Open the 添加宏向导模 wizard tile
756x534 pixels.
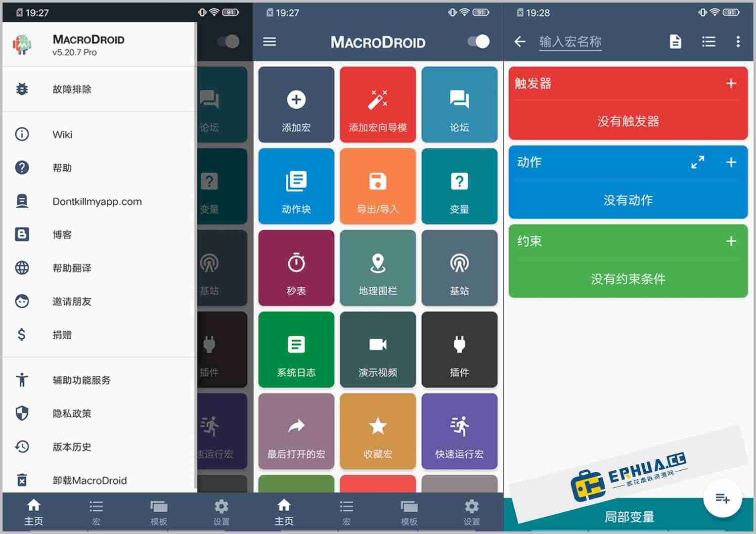[378, 105]
